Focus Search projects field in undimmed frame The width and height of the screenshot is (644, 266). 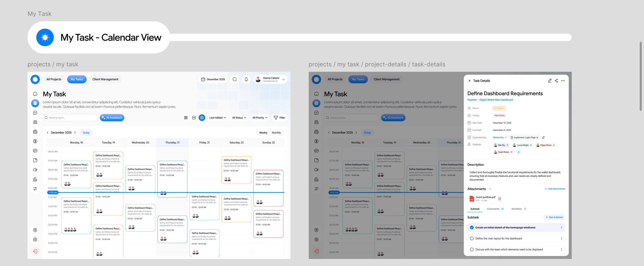tap(70, 118)
